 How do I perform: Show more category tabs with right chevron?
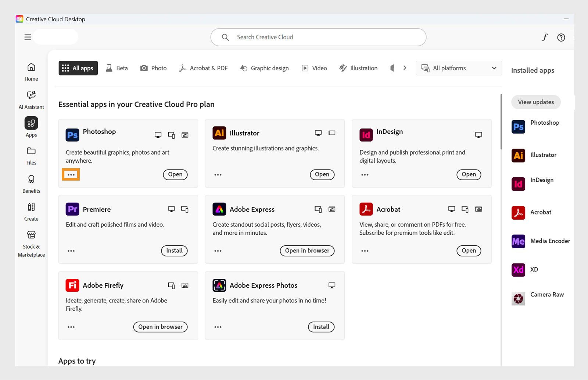coord(405,68)
